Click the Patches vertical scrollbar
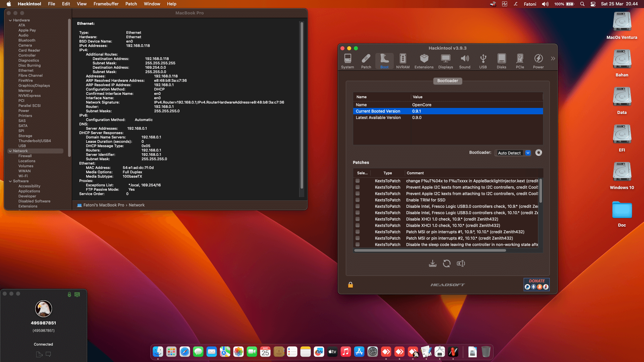The width and height of the screenshot is (644, 362). [541, 191]
